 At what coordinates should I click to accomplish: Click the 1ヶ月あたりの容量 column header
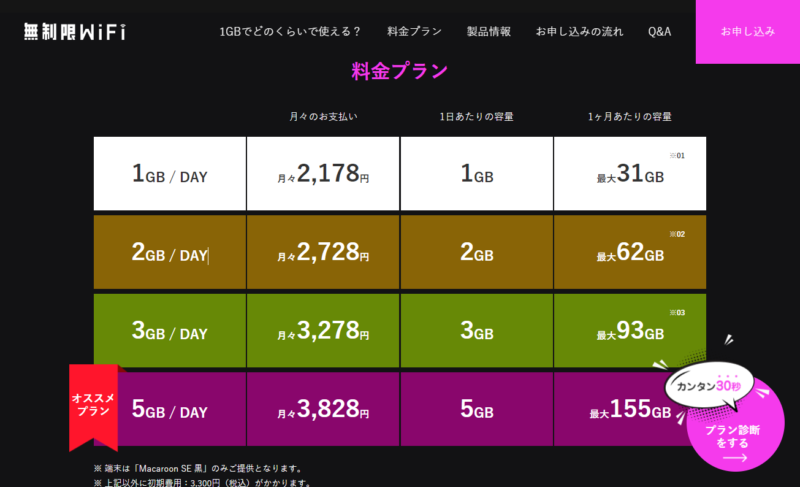[x=630, y=117]
